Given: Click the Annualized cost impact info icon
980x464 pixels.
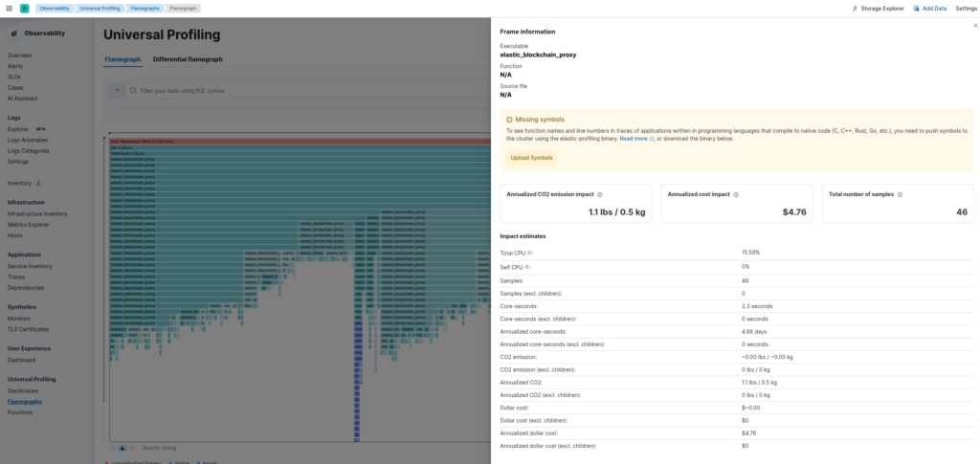Looking at the screenshot, I should point(736,195).
